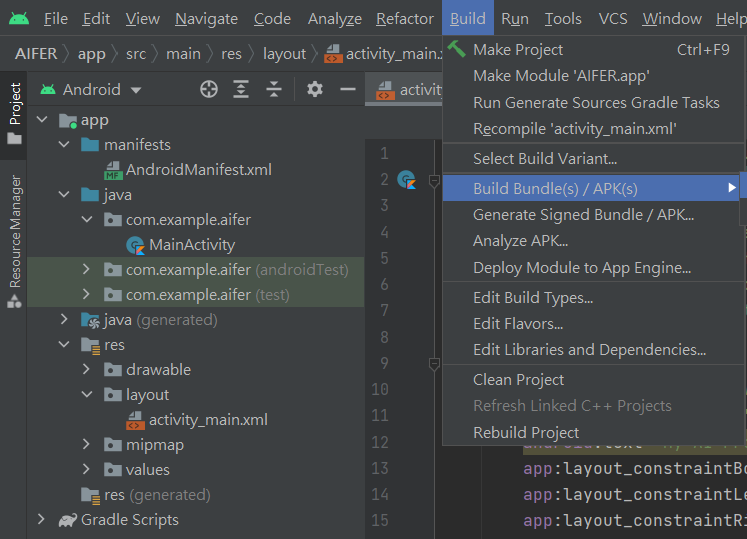Click the res folder icon
Screen dimensions: 747x539
[91, 346]
